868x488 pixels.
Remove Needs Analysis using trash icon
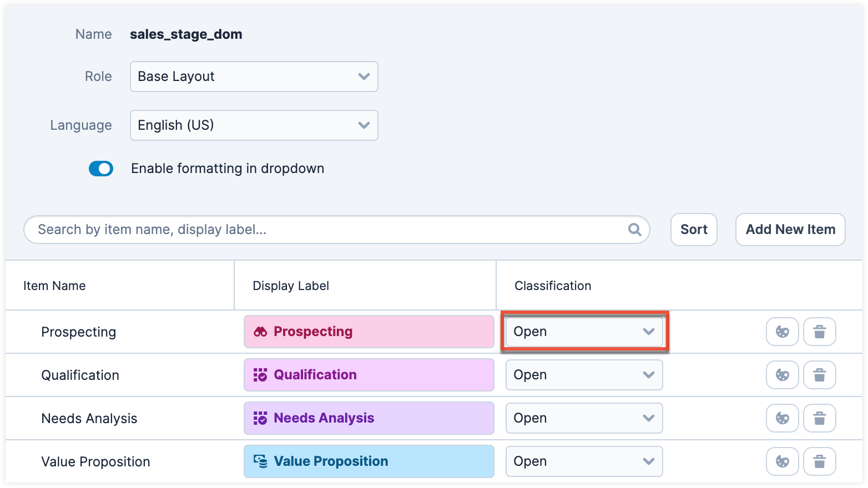(819, 418)
